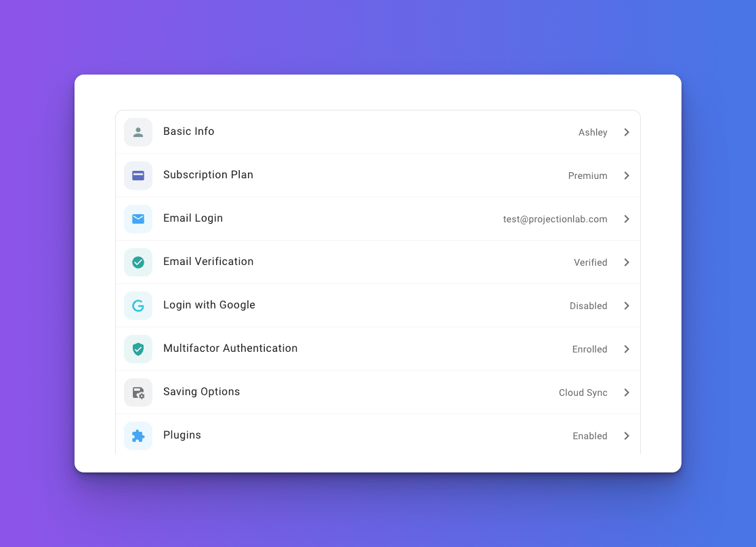This screenshot has width=756, height=547.
Task: Select the Multifactor Authentication label
Action: (x=230, y=348)
